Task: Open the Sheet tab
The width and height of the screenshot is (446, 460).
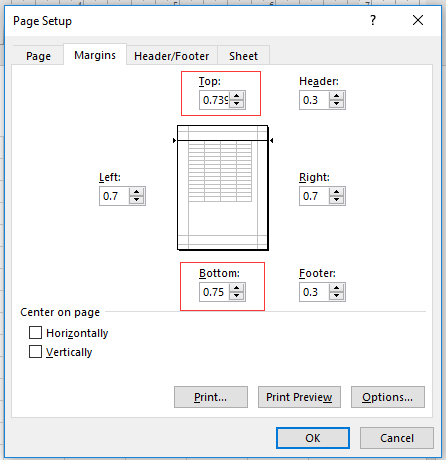Action: click(x=243, y=56)
